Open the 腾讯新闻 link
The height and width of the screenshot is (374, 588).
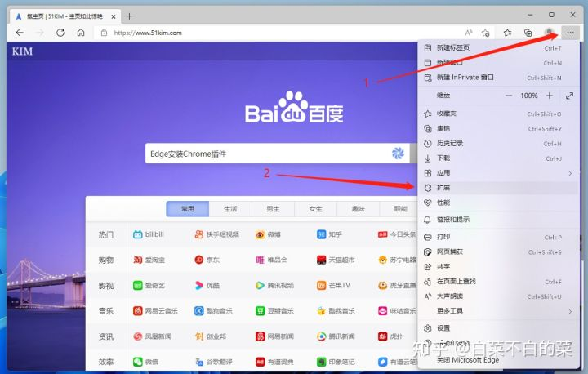(x=336, y=336)
